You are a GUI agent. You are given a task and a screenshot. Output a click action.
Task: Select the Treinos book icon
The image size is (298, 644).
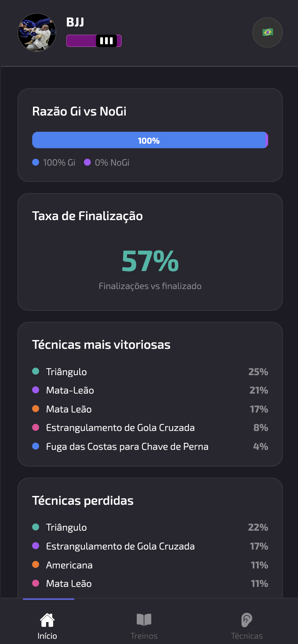(x=144, y=619)
